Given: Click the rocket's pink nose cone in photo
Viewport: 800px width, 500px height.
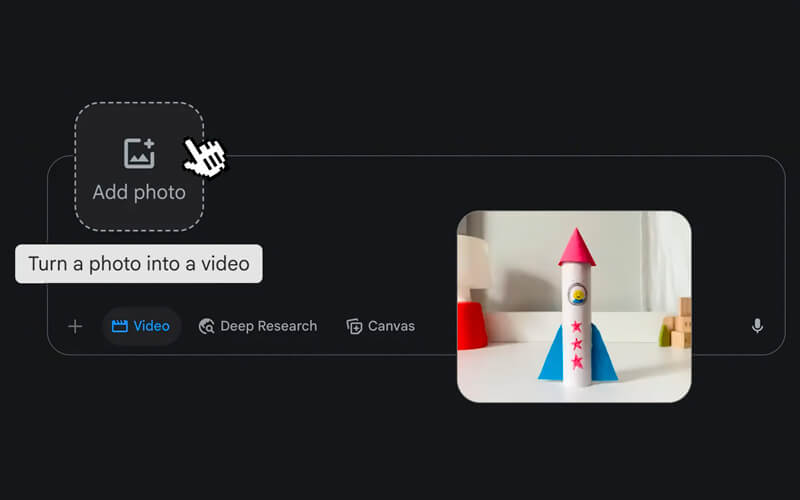Looking at the screenshot, I should coord(576,247).
